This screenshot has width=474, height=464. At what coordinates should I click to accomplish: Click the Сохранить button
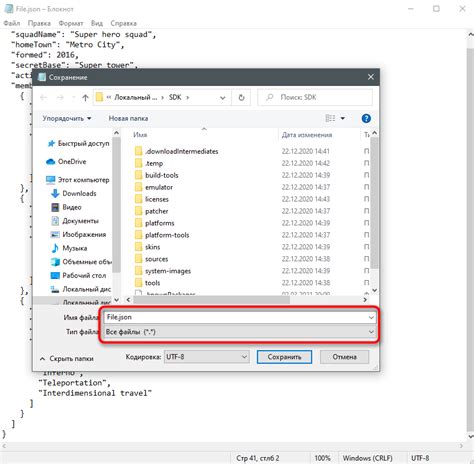[x=284, y=357]
